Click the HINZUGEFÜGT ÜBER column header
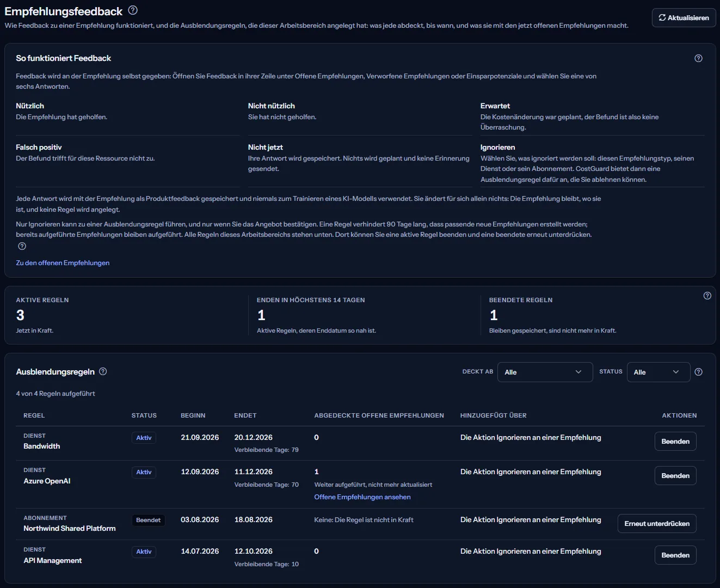The width and height of the screenshot is (720, 588). point(494,415)
